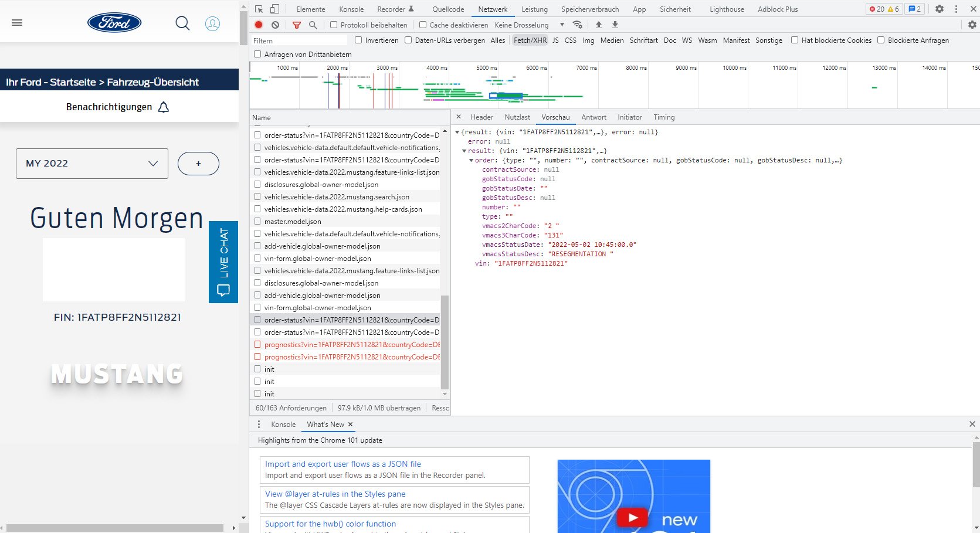
Task: Click the Benachrichtigungen notifications button
Action: [x=117, y=107]
